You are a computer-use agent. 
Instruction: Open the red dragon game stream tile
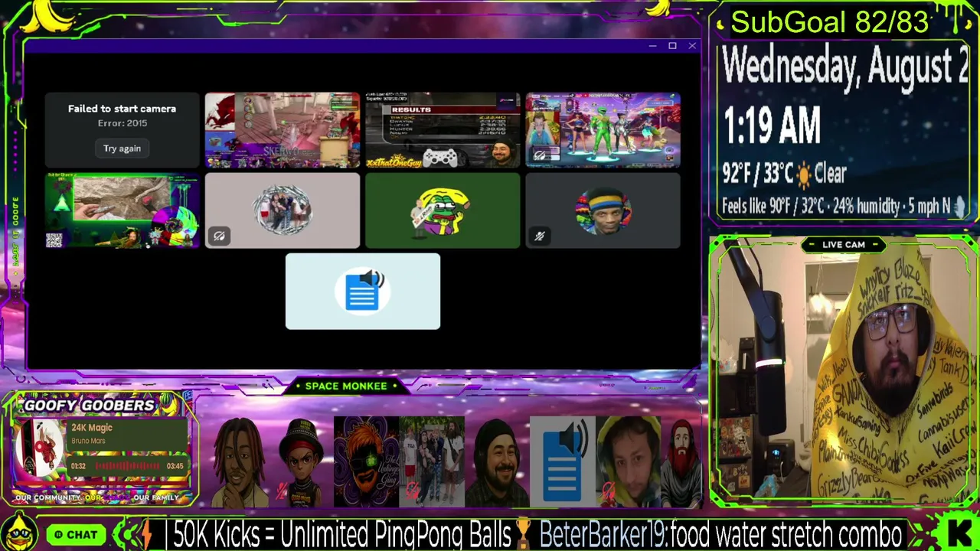click(x=283, y=130)
